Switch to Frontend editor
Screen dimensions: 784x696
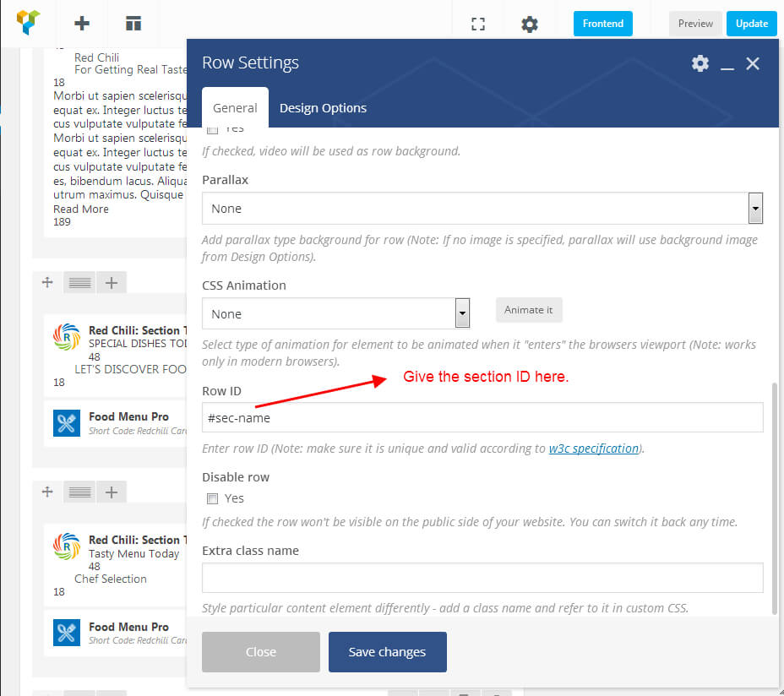(602, 24)
